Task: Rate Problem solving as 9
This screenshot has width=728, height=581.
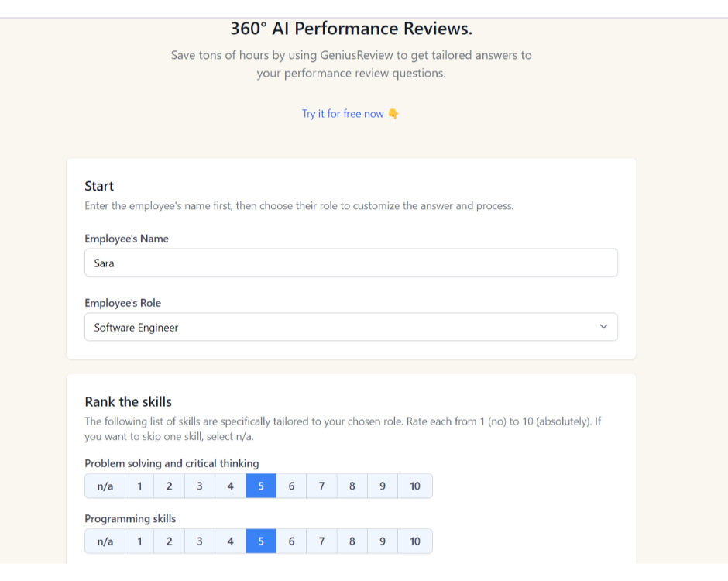Action: tap(383, 486)
